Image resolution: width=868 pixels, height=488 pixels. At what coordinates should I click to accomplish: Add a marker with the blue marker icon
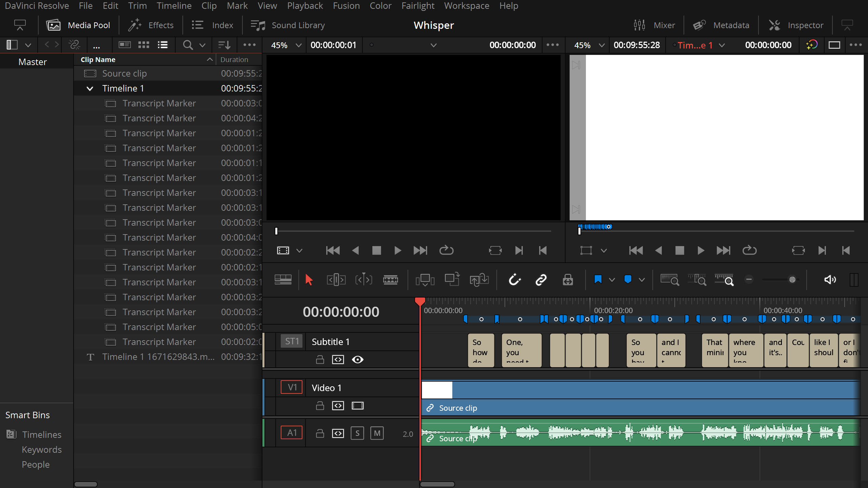pyautogui.click(x=628, y=280)
